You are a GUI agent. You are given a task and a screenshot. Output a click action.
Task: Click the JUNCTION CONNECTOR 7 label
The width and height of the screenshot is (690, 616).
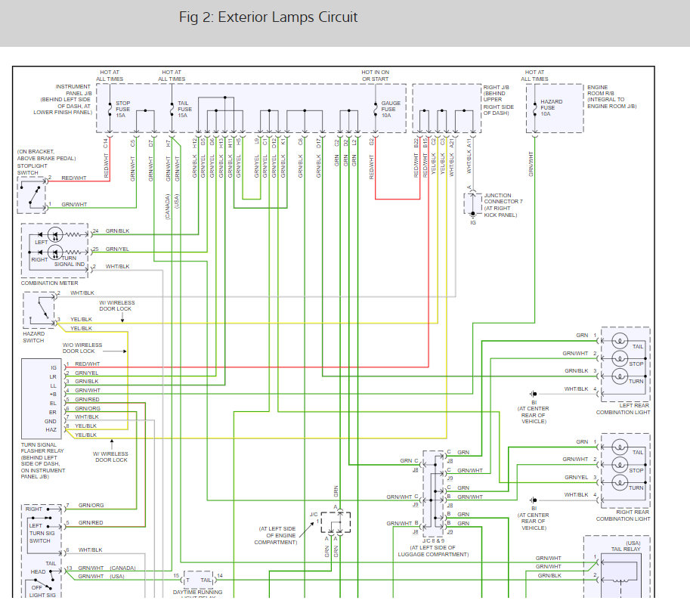click(503, 199)
